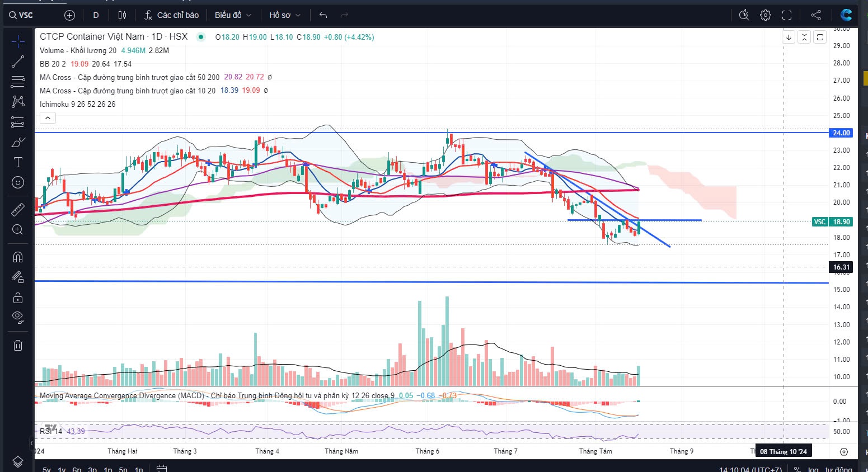Open time axis settings gear
The width and height of the screenshot is (868, 472).
[x=844, y=451]
